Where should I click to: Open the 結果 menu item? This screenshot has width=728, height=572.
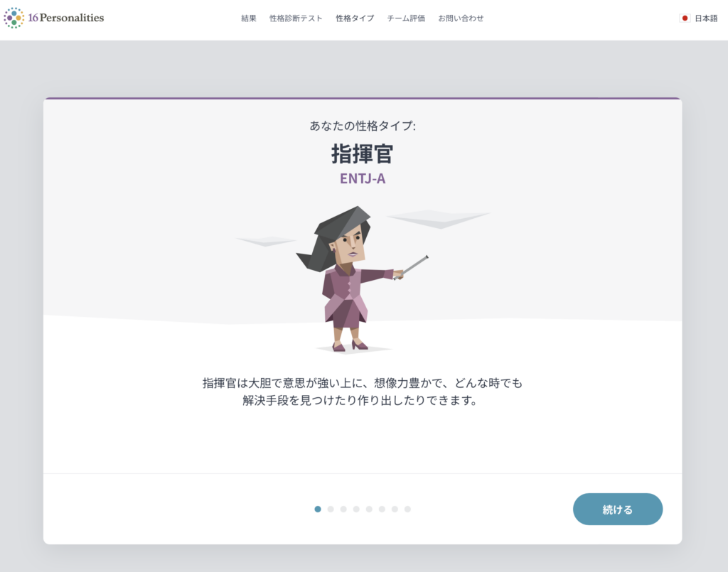pos(248,18)
